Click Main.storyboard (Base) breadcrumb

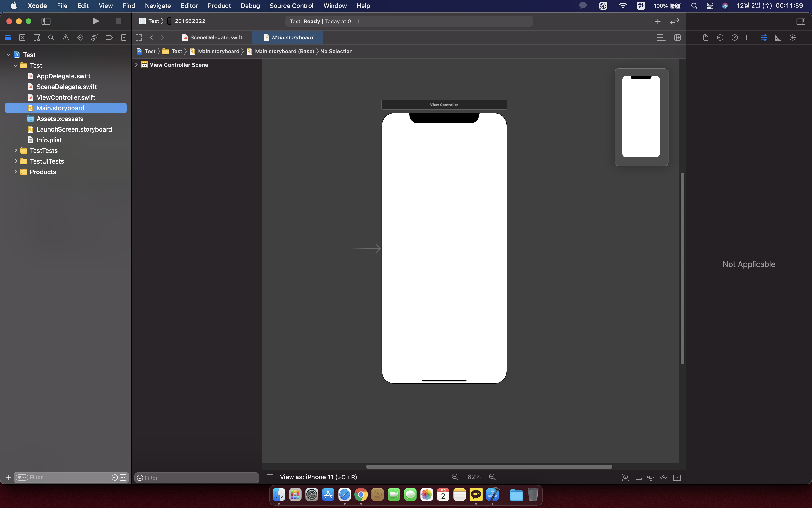pos(281,51)
